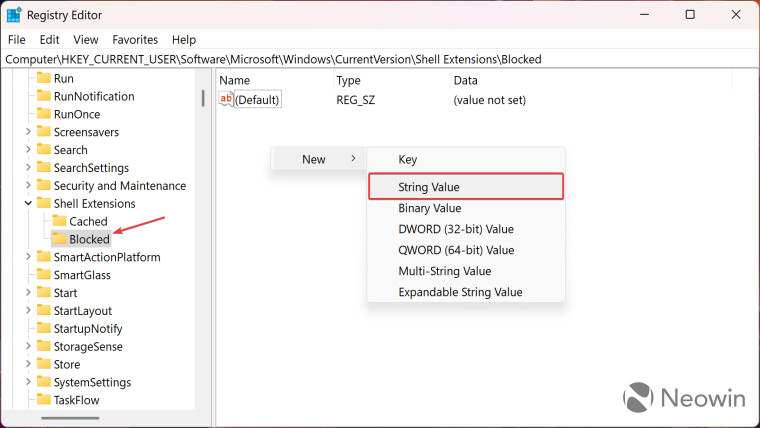This screenshot has width=760, height=428.
Task: Click the SystemSettings folder icon
Action: coord(44,382)
